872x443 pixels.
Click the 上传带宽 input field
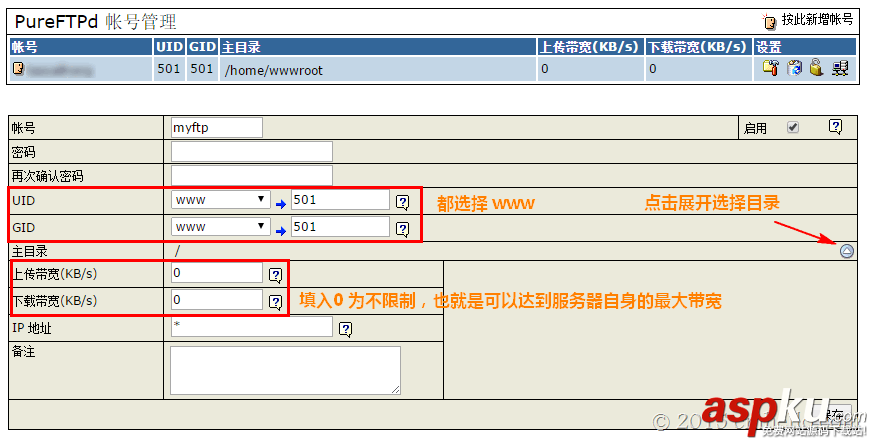point(217,273)
